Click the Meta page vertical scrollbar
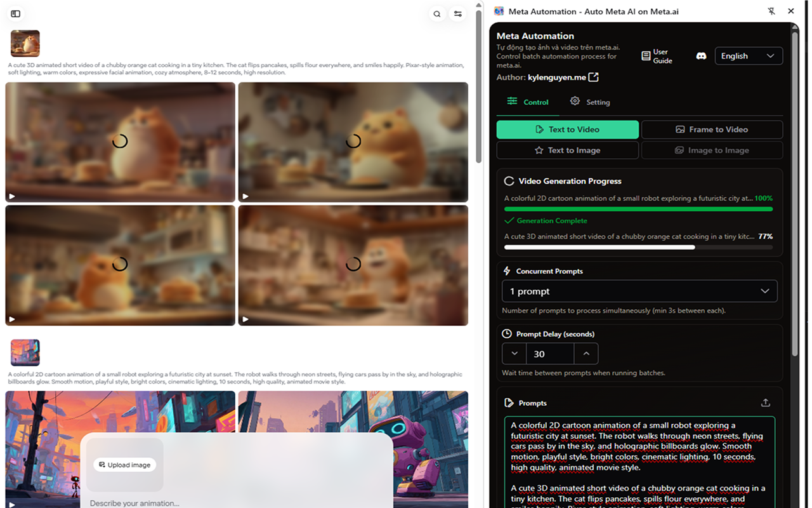Viewport: 812px width, 508px height. [479, 86]
